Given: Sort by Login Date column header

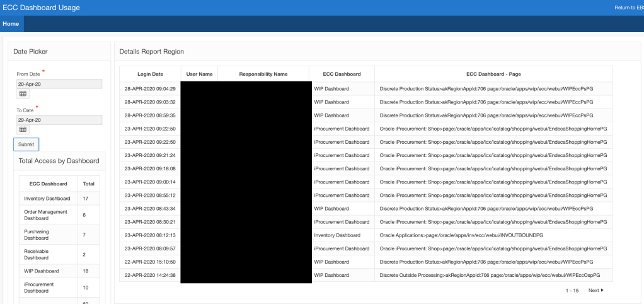Looking at the screenshot, I should [x=150, y=74].
